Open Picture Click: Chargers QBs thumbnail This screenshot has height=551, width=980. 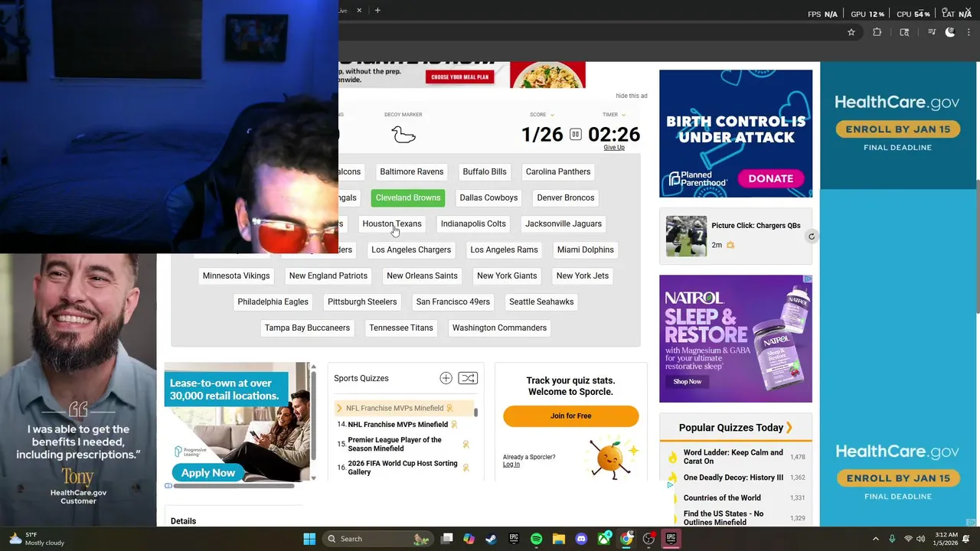coord(686,236)
